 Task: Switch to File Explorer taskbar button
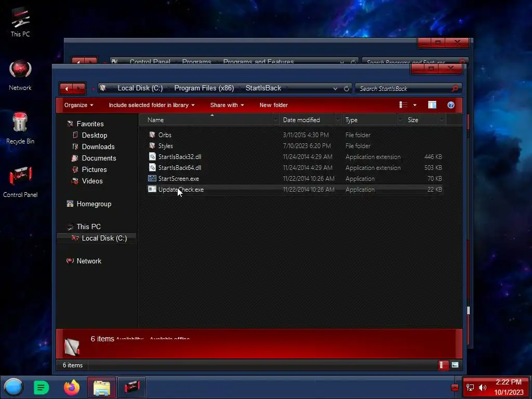click(101, 387)
